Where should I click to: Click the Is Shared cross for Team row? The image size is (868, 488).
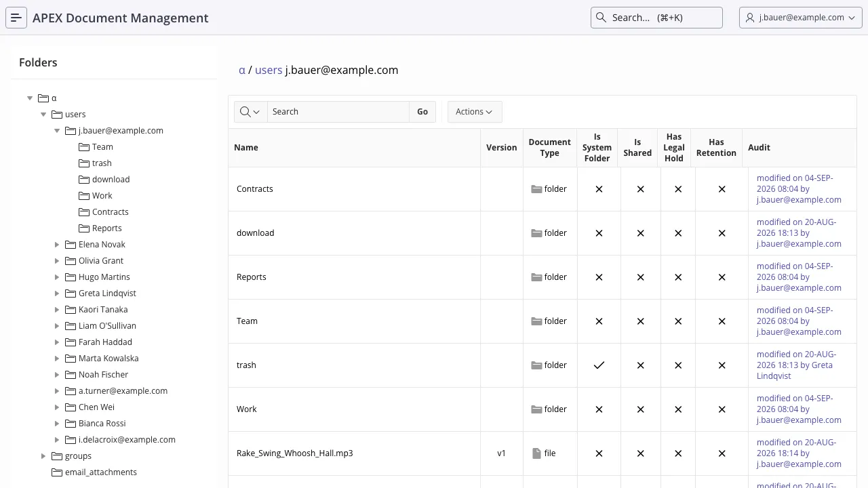640,321
